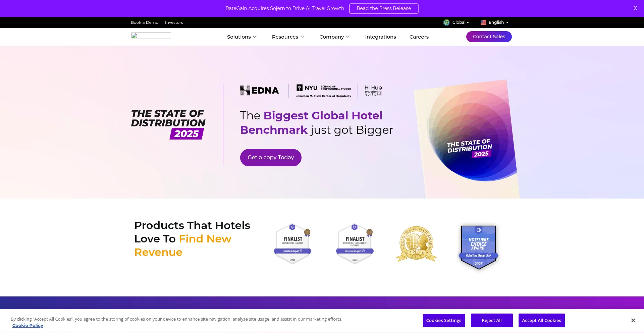Open the Integrations nav item
This screenshot has width=644, height=333.
[x=380, y=37]
